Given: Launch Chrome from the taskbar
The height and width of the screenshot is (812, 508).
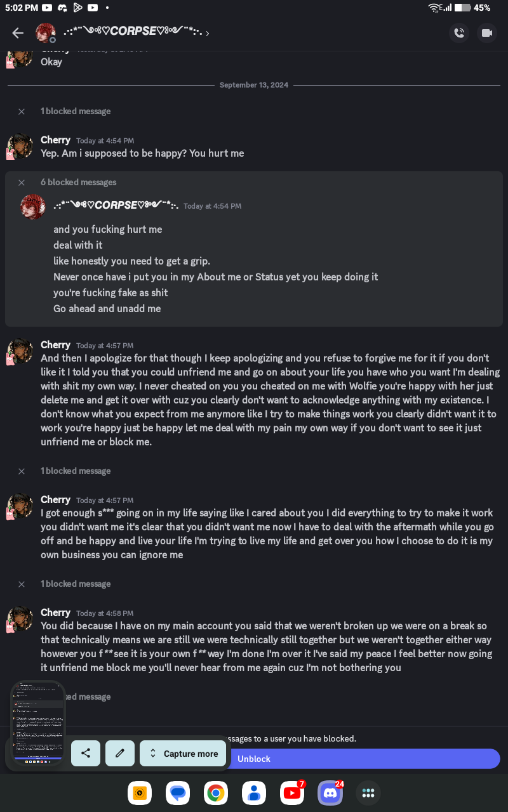Looking at the screenshot, I should 216,793.
